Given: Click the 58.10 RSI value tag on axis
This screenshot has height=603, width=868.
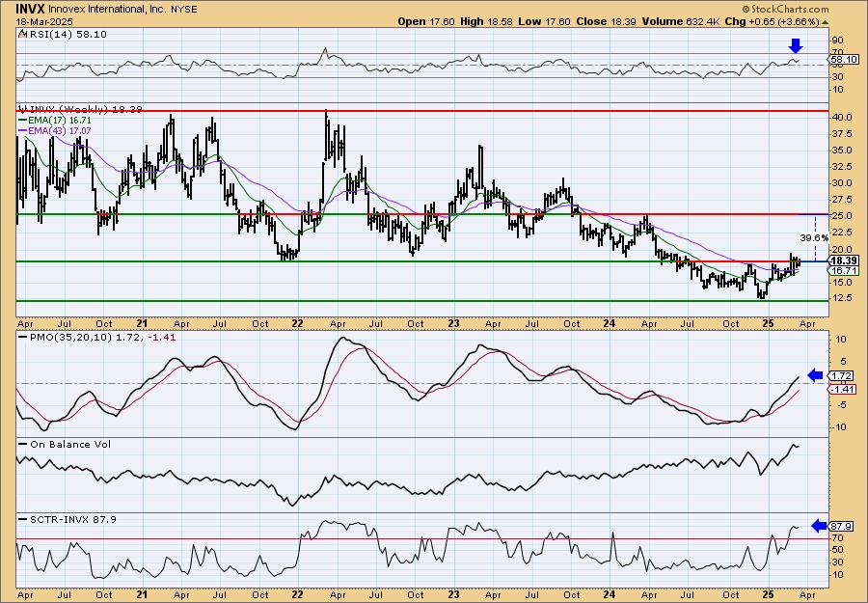Looking at the screenshot, I should click(x=845, y=59).
